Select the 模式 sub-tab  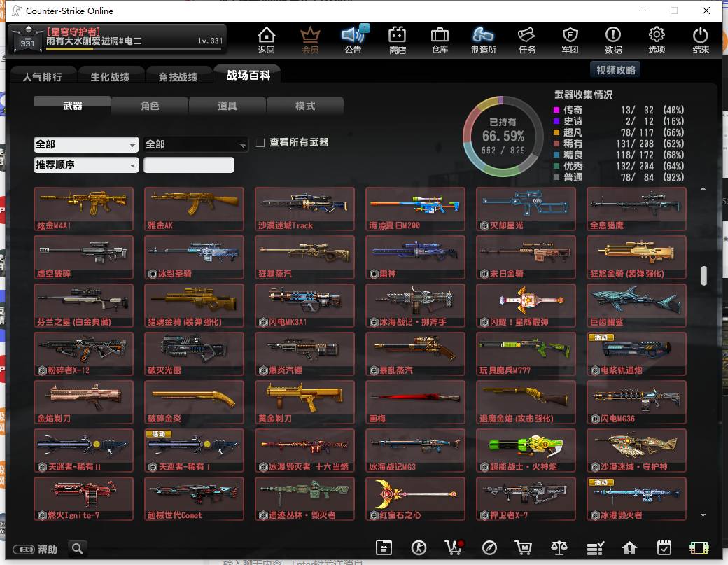(305, 106)
